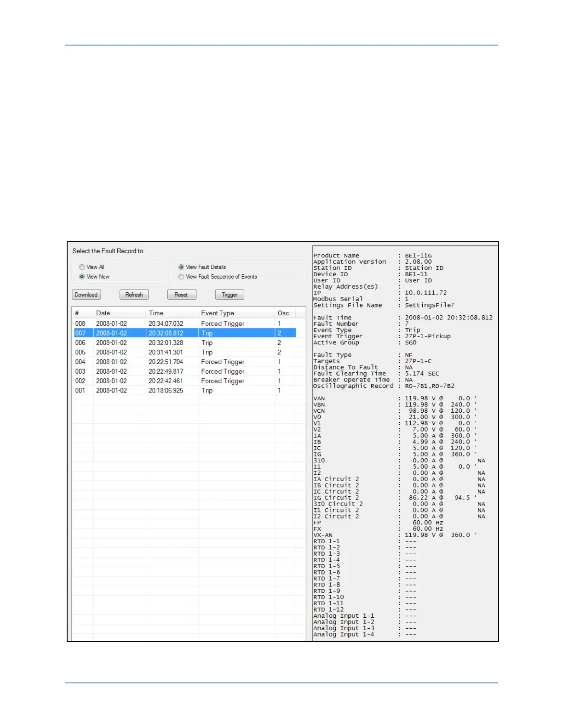This screenshot has height=728, width=563.
Task: Click time 20:18:06.925 in the list
Action: (166, 391)
